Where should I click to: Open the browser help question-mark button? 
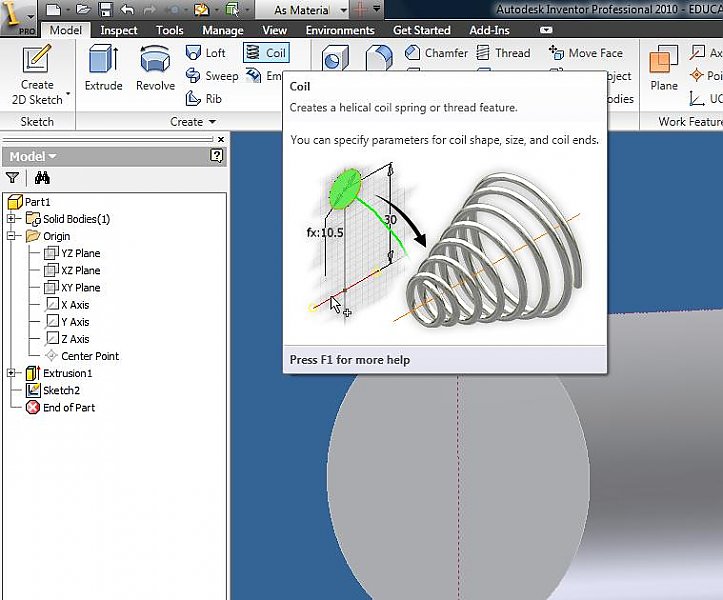[216, 156]
